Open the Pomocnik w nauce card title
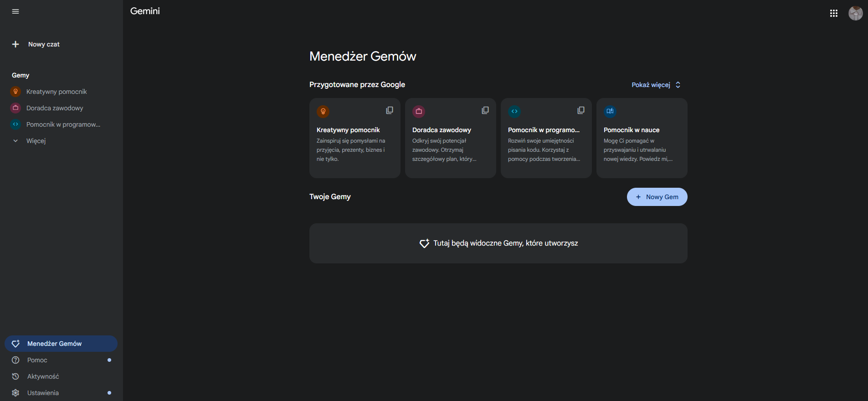Viewport: 868px width, 401px height. (632, 130)
